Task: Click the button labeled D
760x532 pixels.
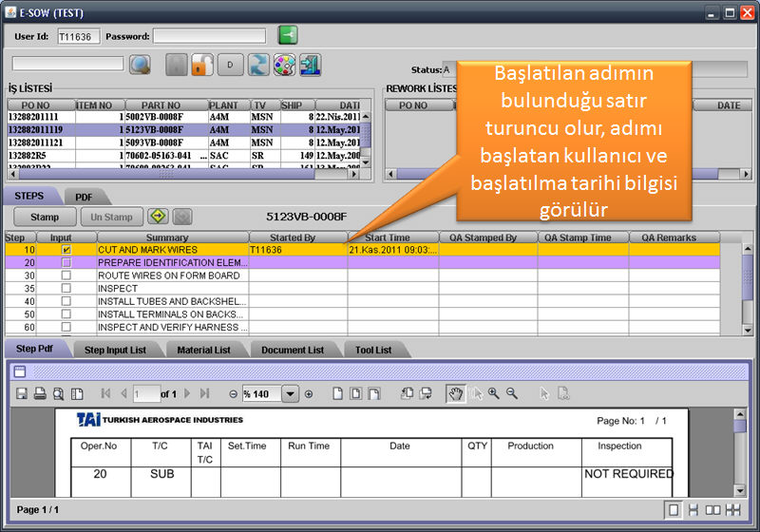Action: tap(230, 65)
